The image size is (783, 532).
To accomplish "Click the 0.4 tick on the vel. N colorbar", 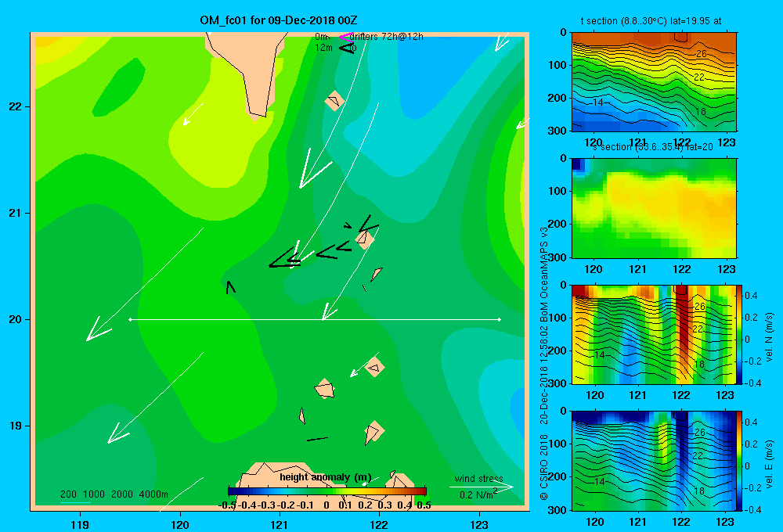I will click(x=752, y=296).
